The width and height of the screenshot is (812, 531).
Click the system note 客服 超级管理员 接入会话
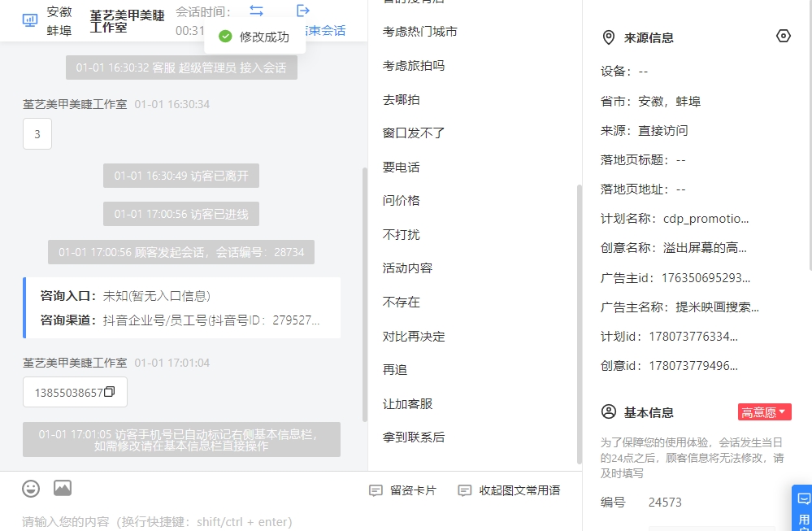pos(181,67)
